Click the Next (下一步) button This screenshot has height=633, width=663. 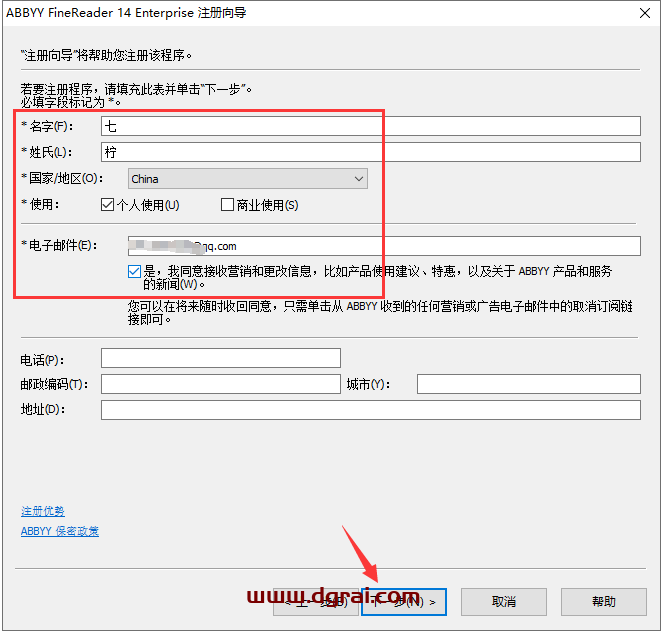[x=404, y=602]
